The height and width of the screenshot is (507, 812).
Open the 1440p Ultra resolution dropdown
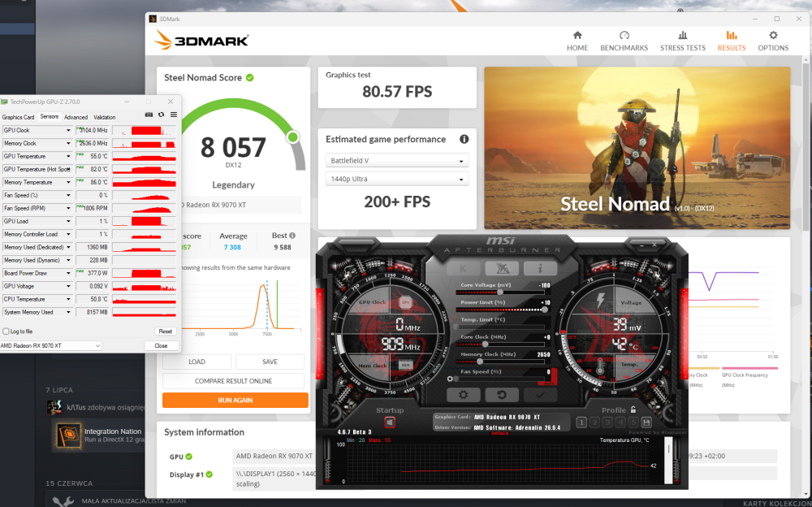397,179
